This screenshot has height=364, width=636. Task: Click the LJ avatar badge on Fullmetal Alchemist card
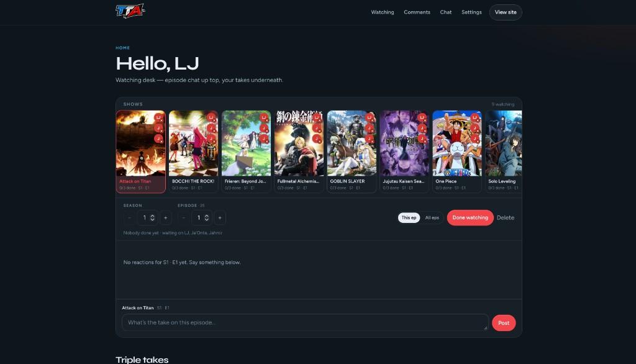click(x=317, y=117)
